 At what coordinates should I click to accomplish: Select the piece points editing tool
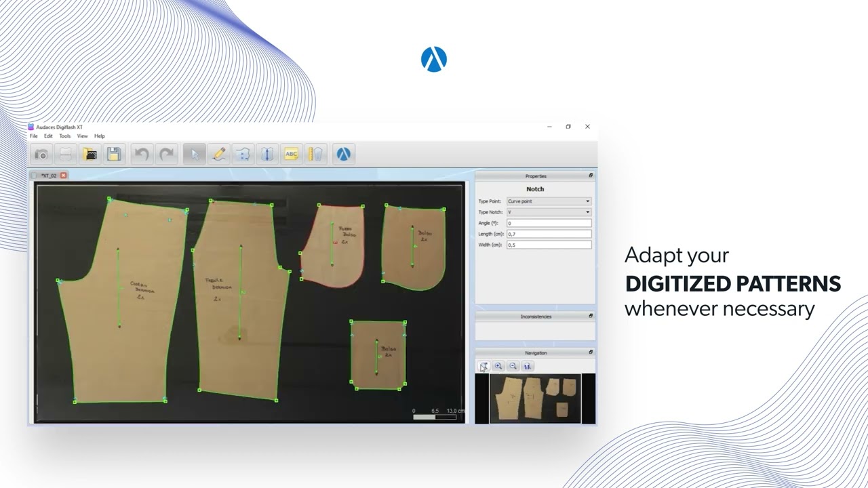(243, 155)
